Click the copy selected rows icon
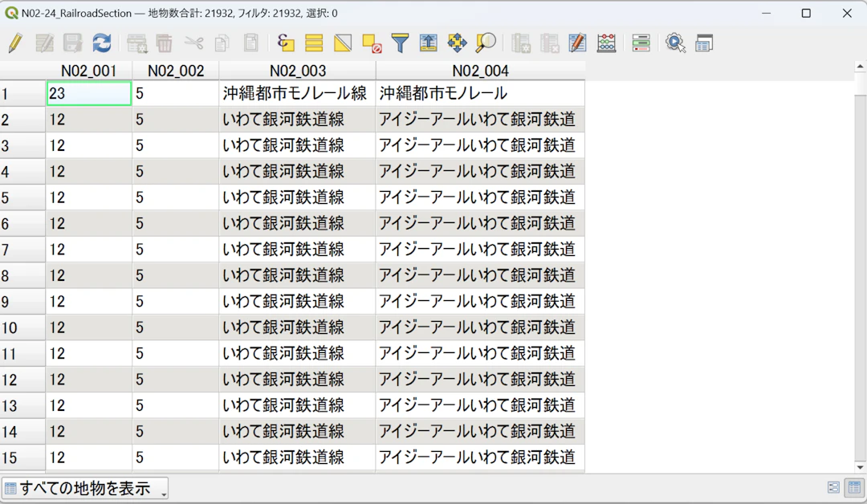Viewport: 867px width, 504px height. pyautogui.click(x=222, y=43)
